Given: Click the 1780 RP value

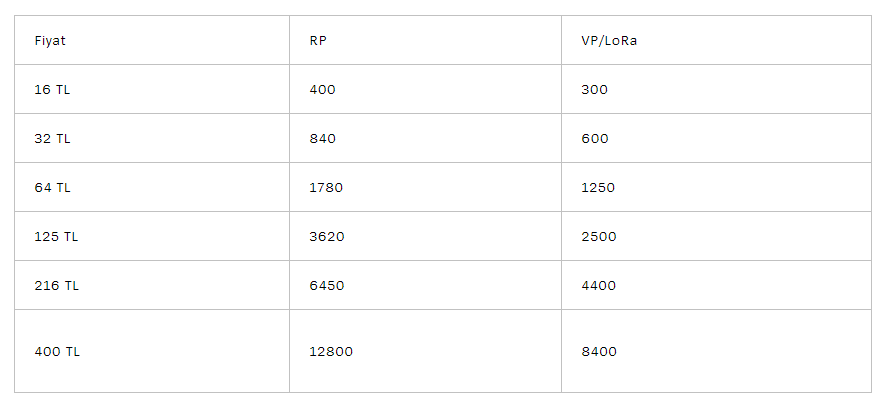Looking at the screenshot, I should click(x=327, y=188).
